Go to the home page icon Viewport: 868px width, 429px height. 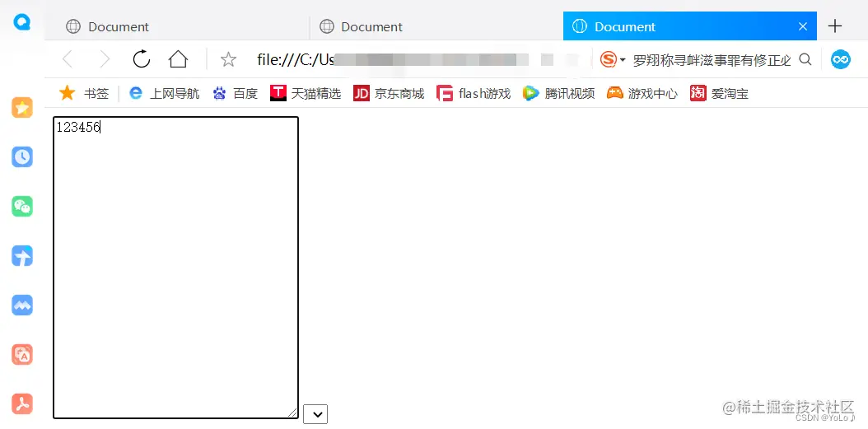(178, 59)
